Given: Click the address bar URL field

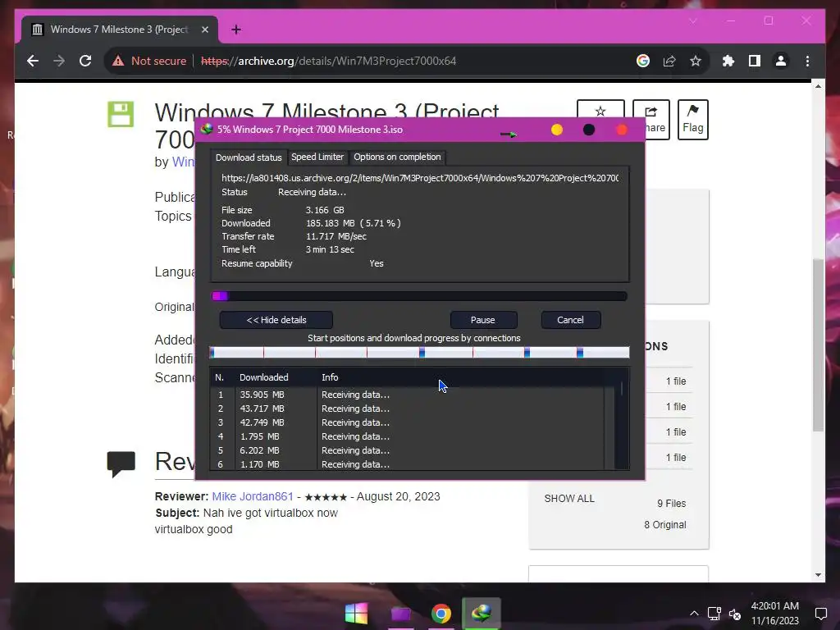Looking at the screenshot, I should click(328, 61).
